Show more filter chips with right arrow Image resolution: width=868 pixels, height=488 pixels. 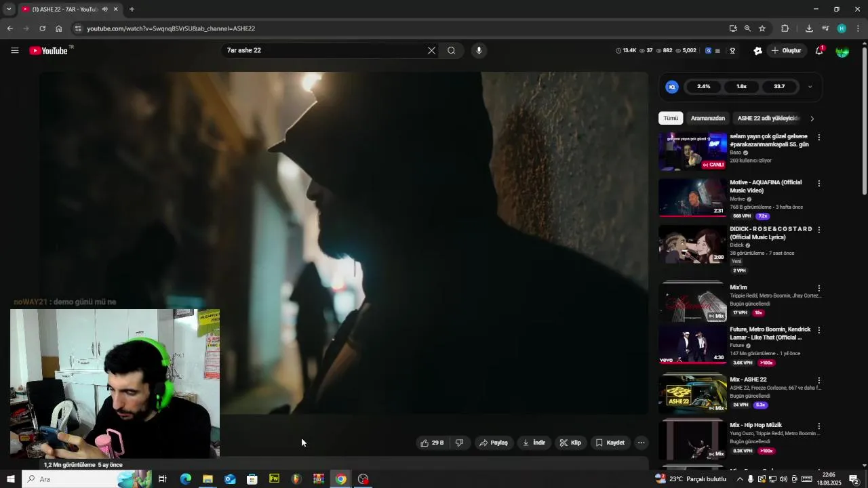pyautogui.click(x=812, y=119)
